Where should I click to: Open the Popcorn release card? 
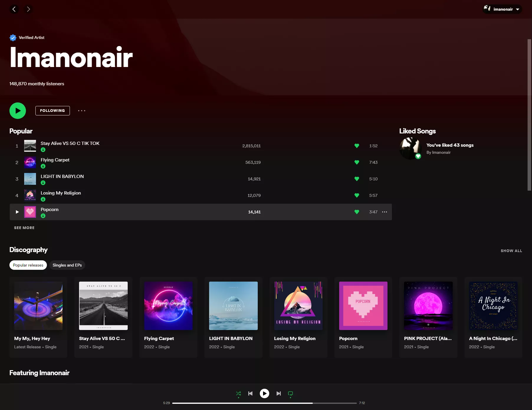(x=363, y=317)
